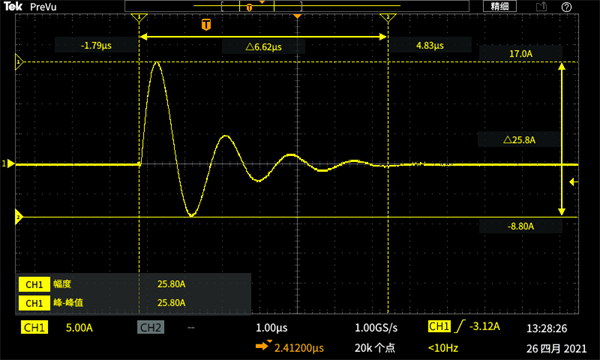The image size is (600, 360).
Task: Select horizontal cursor 1 left handle
Action: (x=19, y=62)
